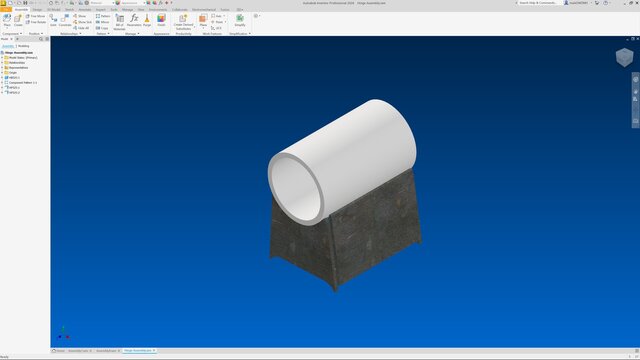Switch to the View ribbon tab
This screenshot has height=360, width=640.
[x=141, y=9]
